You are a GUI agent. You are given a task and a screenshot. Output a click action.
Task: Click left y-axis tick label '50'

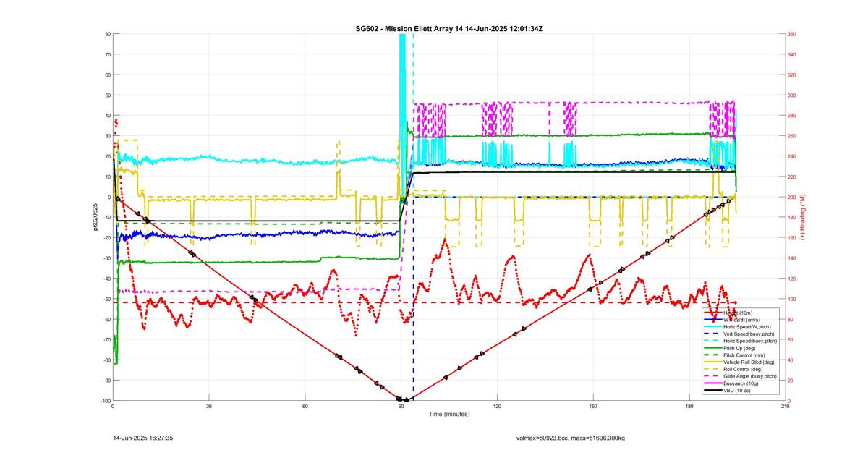(107, 95)
